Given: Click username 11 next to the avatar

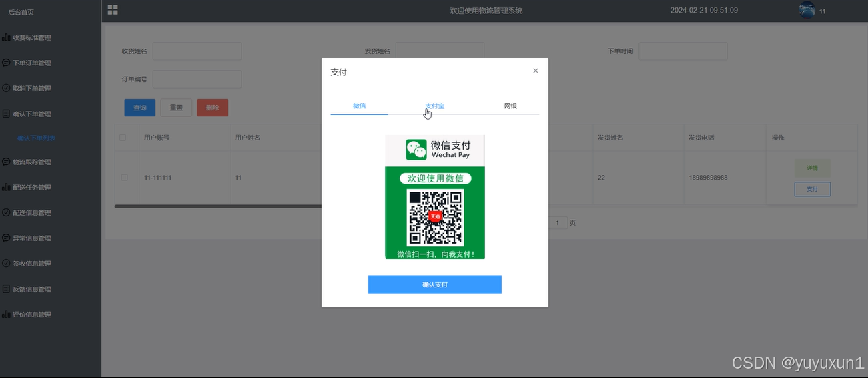Looking at the screenshot, I should pyautogui.click(x=823, y=11).
